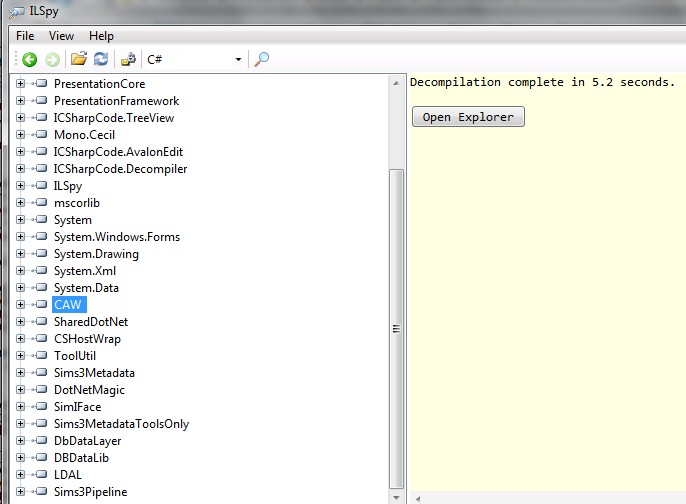Click the LDAL assembly icon
Image resolution: width=686 pixels, height=504 pixels.
(x=41, y=474)
